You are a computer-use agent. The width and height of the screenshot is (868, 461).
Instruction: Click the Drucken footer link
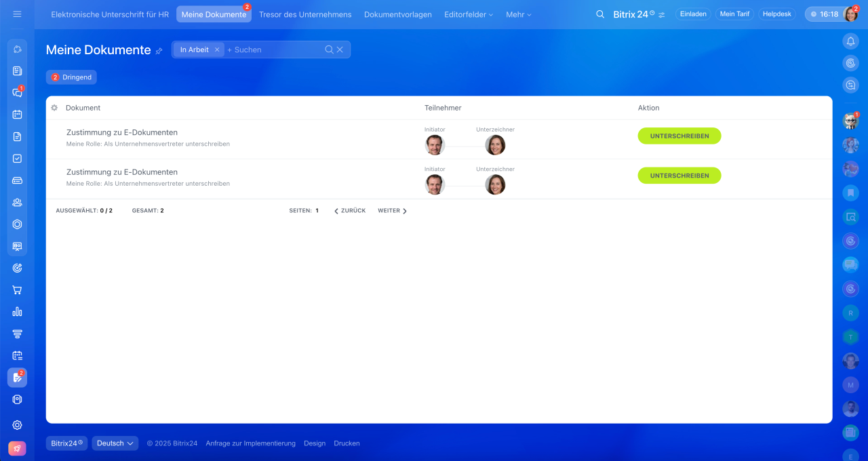pyautogui.click(x=347, y=443)
